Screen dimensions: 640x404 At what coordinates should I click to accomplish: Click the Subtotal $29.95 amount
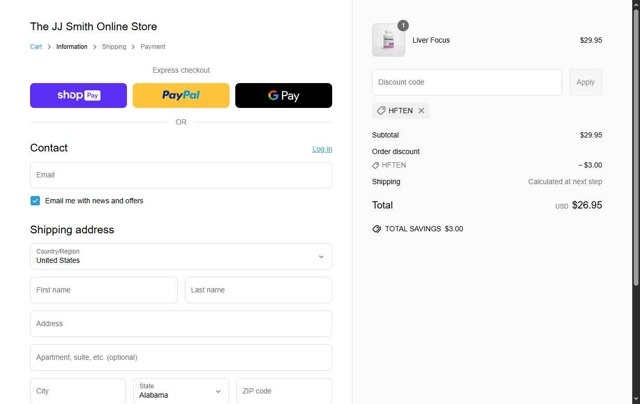click(591, 135)
